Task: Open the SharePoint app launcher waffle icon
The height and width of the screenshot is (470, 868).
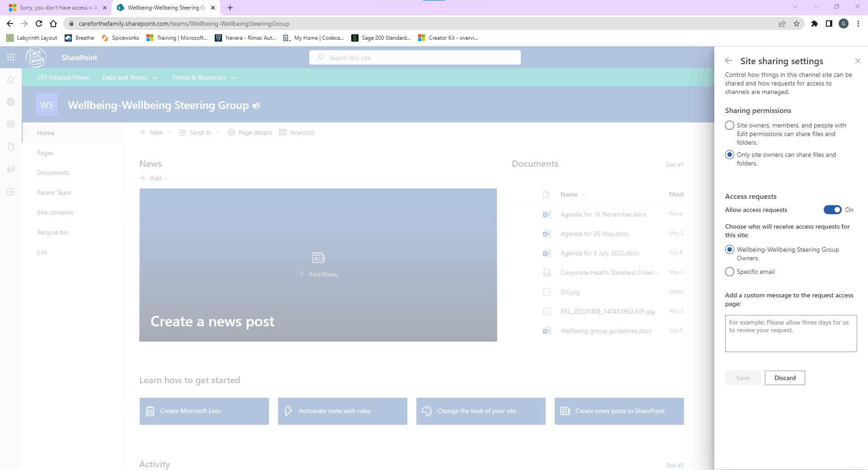Action: [11, 57]
